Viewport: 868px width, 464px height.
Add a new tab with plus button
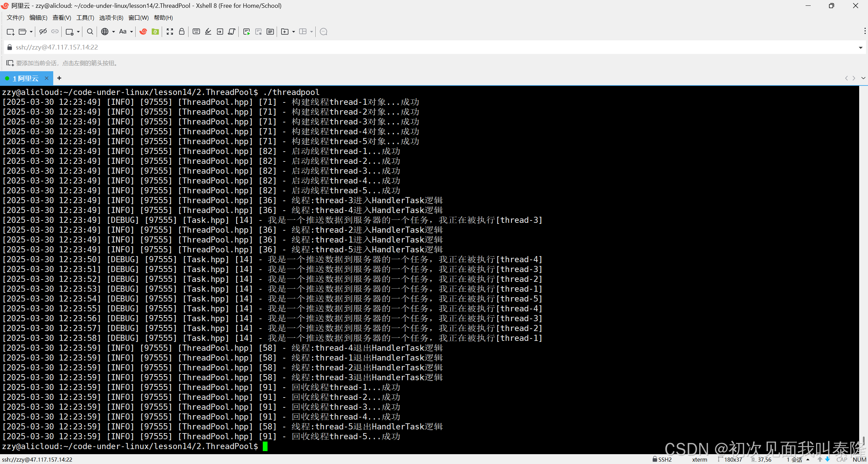click(59, 78)
